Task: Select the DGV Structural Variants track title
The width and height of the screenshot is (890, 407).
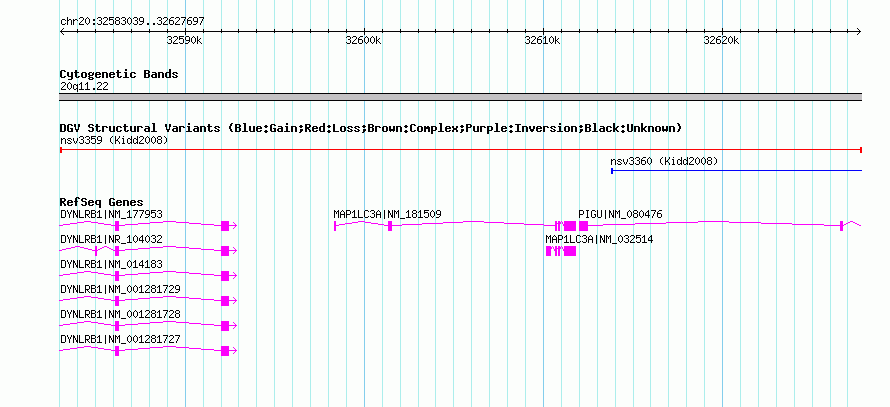Action: (x=371, y=128)
